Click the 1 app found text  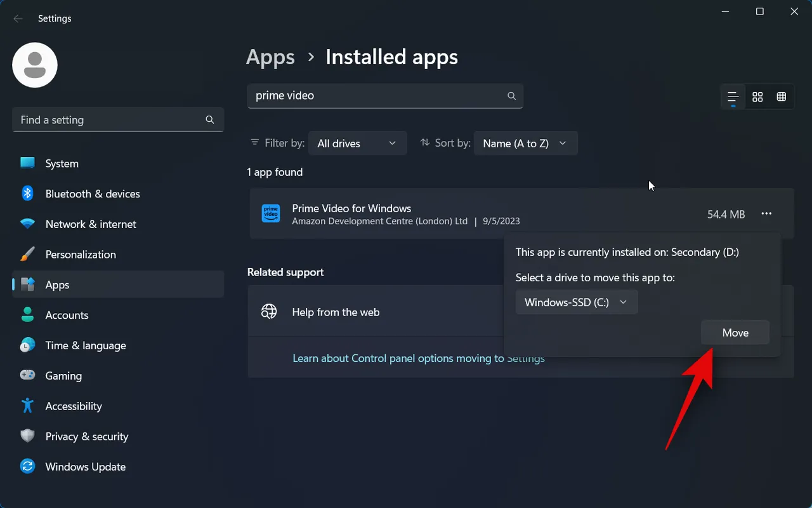[x=275, y=172]
